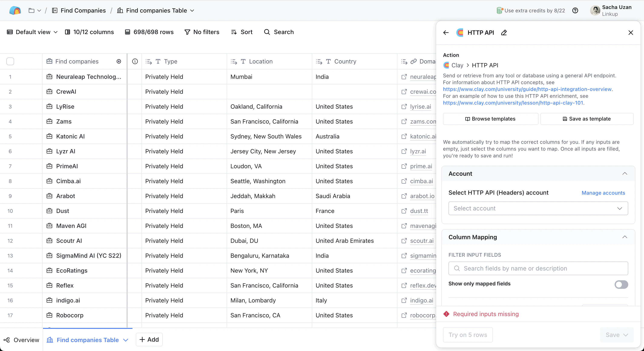Click the Manage accounts link
Image resolution: width=644 pixels, height=351 pixels.
(603, 193)
